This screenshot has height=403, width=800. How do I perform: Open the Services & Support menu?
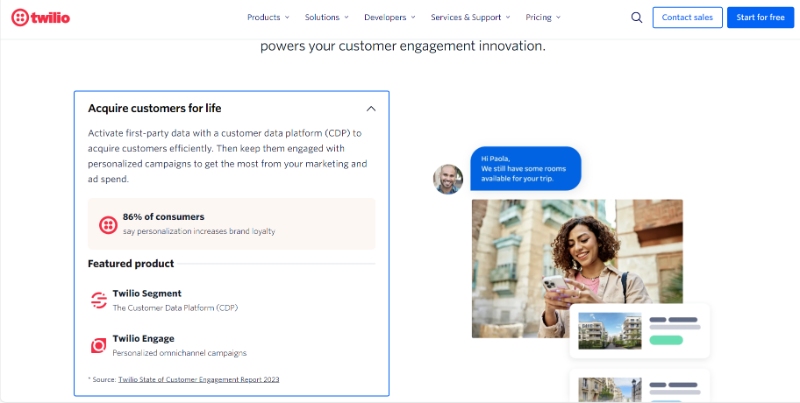[470, 17]
